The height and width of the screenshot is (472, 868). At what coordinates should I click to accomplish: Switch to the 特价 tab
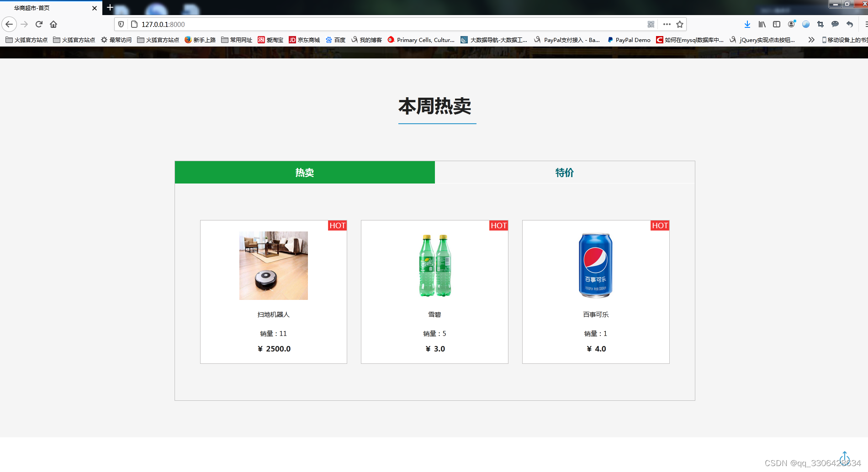pyautogui.click(x=564, y=173)
